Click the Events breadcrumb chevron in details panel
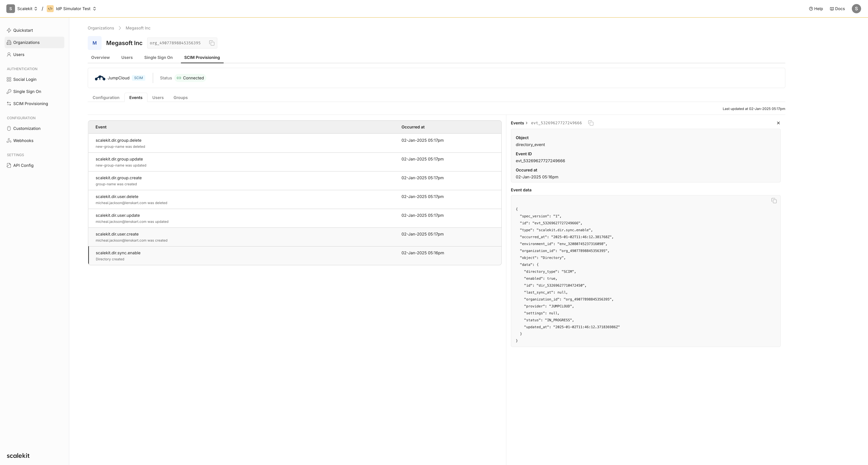 tap(527, 123)
